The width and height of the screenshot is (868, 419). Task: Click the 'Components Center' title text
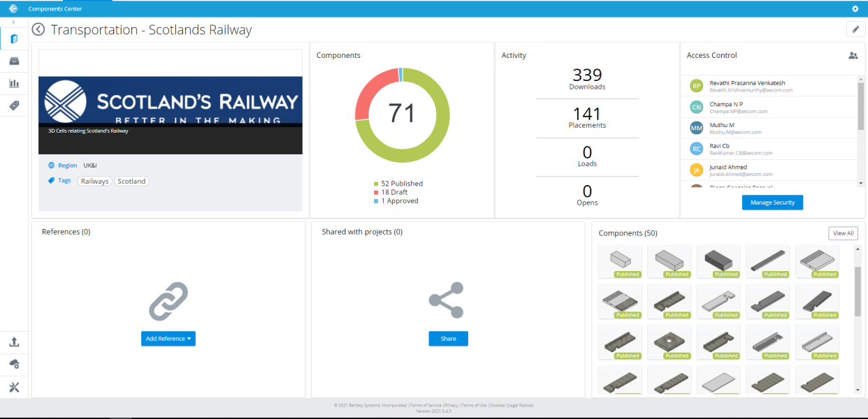click(55, 9)
